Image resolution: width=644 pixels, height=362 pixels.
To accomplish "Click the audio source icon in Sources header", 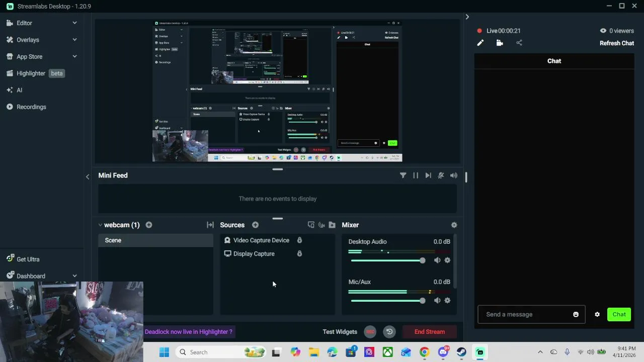I will (x=321, y=225).
